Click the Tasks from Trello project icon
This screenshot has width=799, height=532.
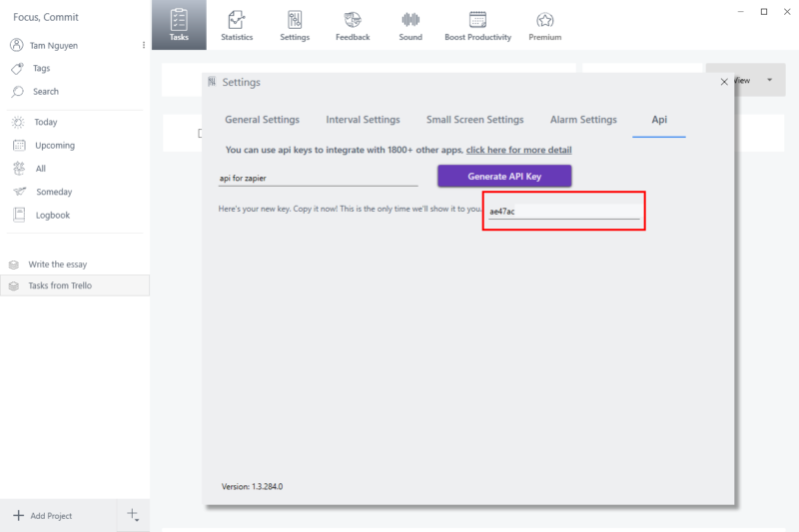14,286
